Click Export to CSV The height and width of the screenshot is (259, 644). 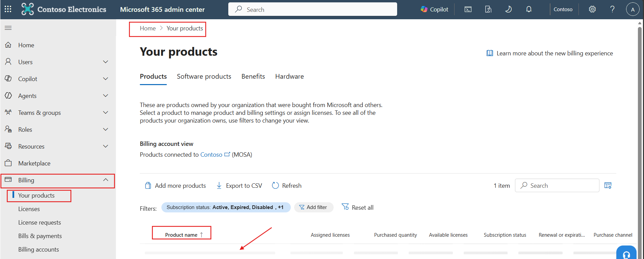[239, 185]
